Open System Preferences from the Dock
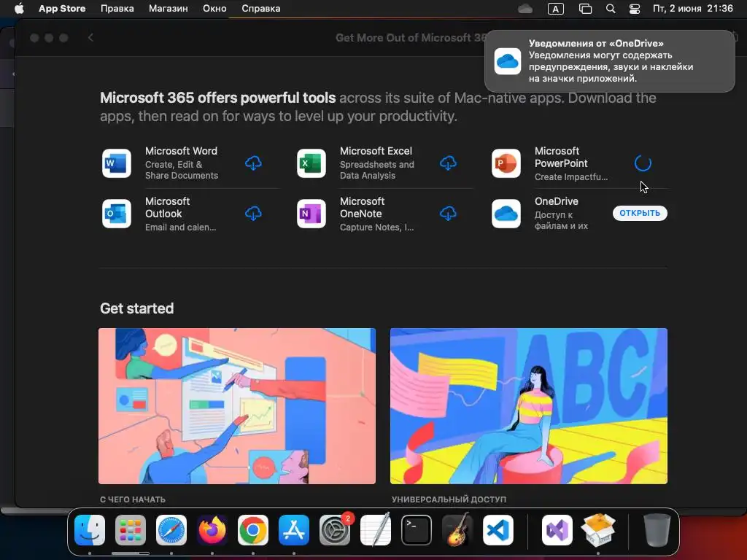Viewport: 747px width, 560px height. (335, 530)
